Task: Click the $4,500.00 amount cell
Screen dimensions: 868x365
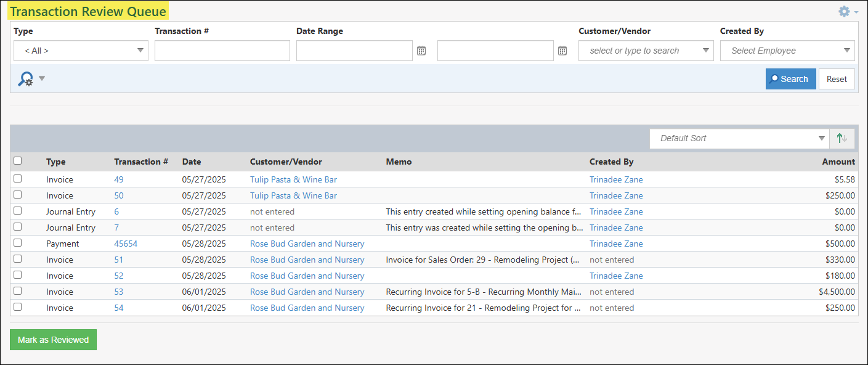Action: pos(837,292)
